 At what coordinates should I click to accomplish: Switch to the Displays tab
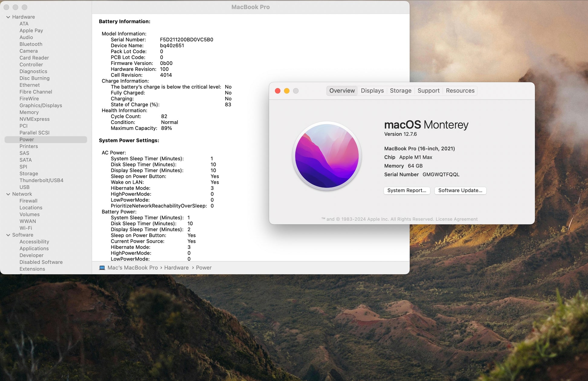tap(372, 91)
